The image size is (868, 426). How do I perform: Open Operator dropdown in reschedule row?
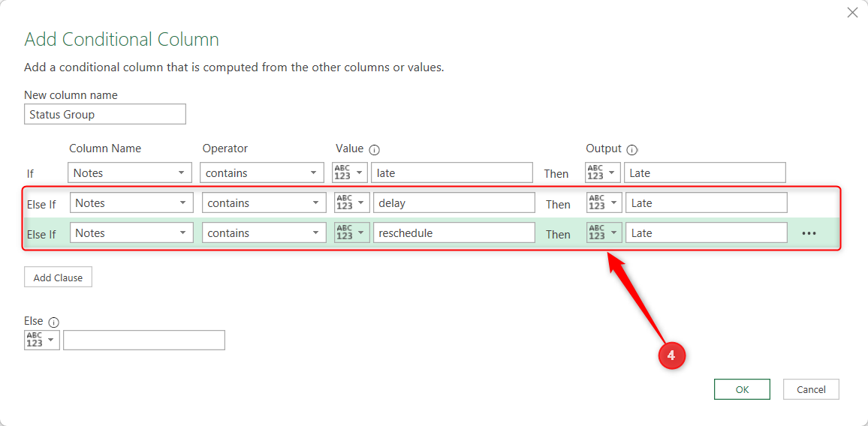(x=264, y=233)
